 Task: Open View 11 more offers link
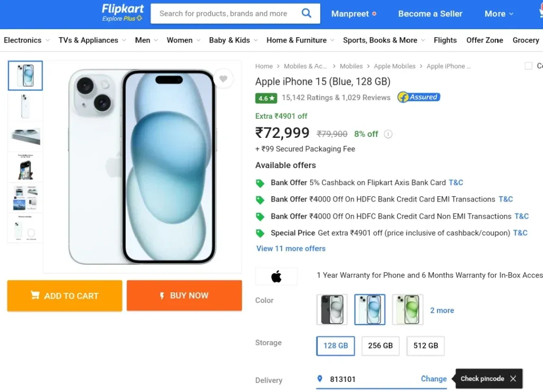click(291, 249)
